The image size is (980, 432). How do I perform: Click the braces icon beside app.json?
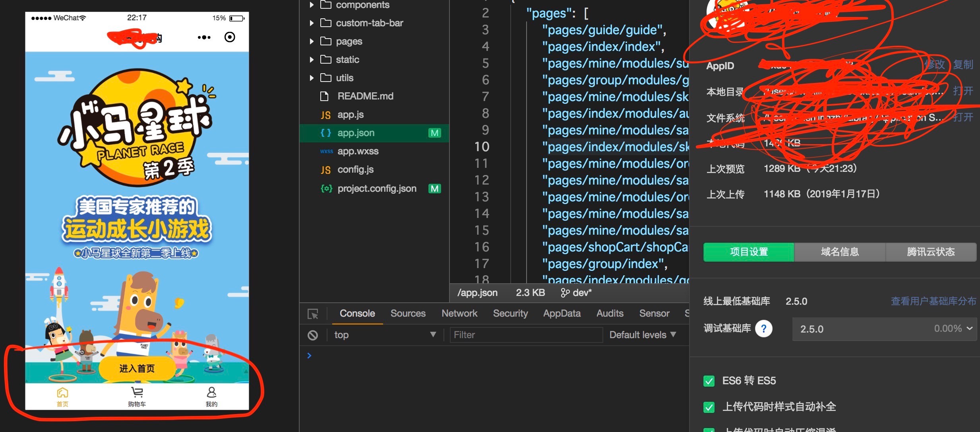[325, 133]
